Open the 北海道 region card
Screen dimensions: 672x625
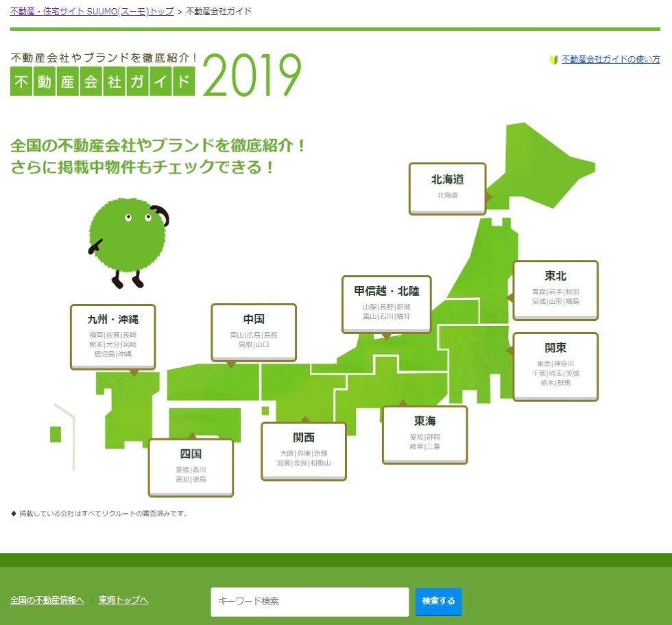(447, 188)
